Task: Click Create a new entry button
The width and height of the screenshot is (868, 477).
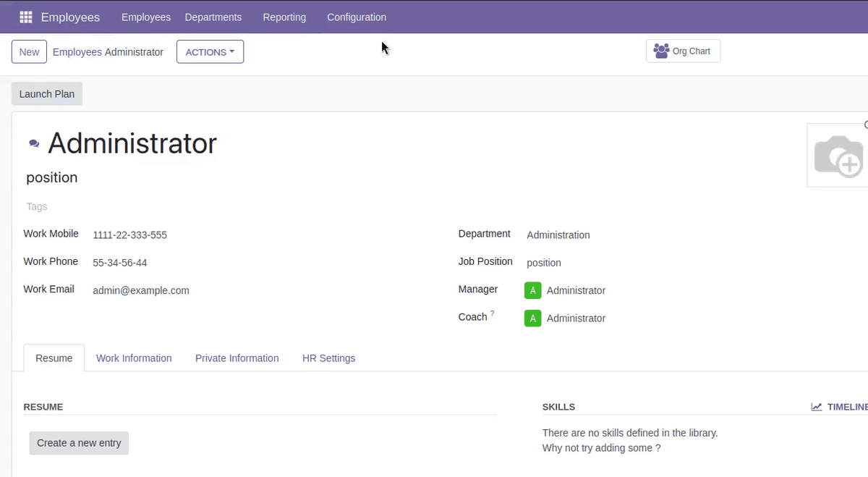Action: click(79, 443)
